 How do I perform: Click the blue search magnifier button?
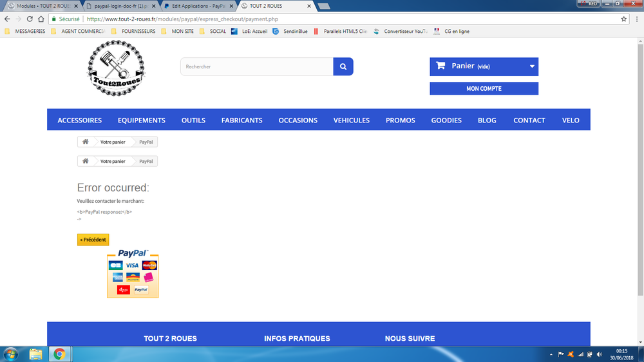(x=343, y=66)
